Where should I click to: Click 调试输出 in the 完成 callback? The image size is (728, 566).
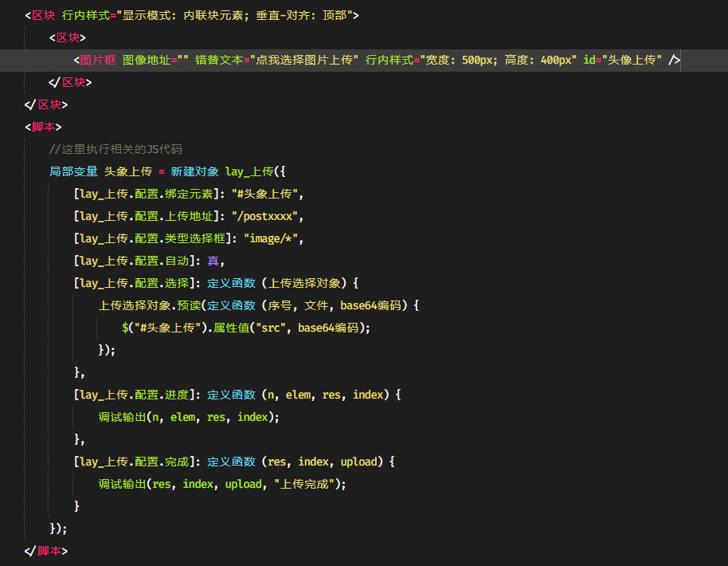[122, 484]
